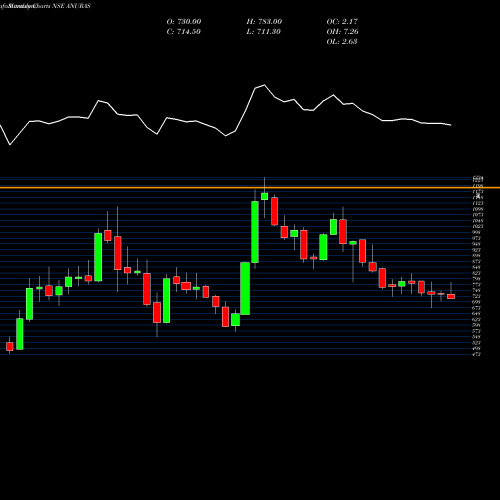Click the orange horizontal price line

(x=250, y=188)
